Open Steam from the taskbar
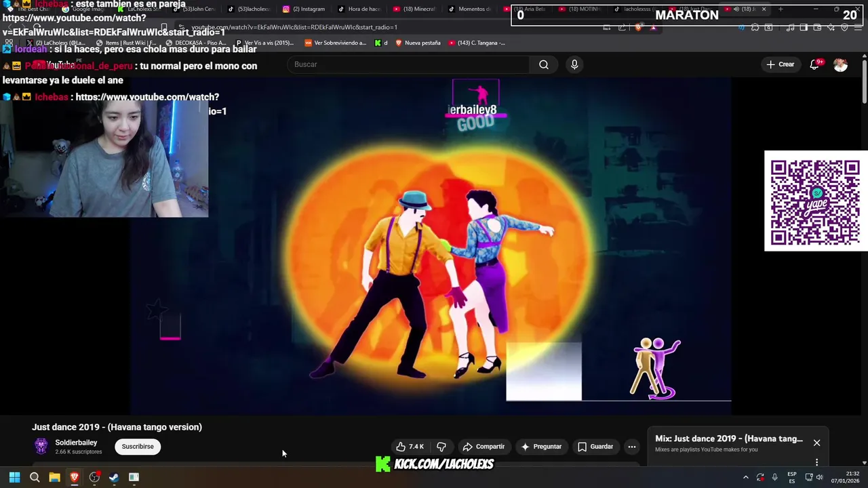868x488 pixels. pos(114,477)
